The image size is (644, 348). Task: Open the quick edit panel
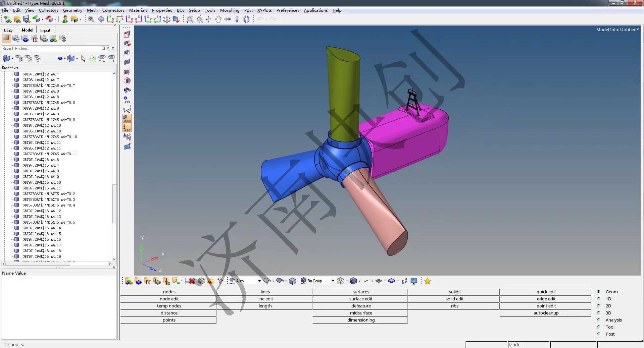point(546,292)
